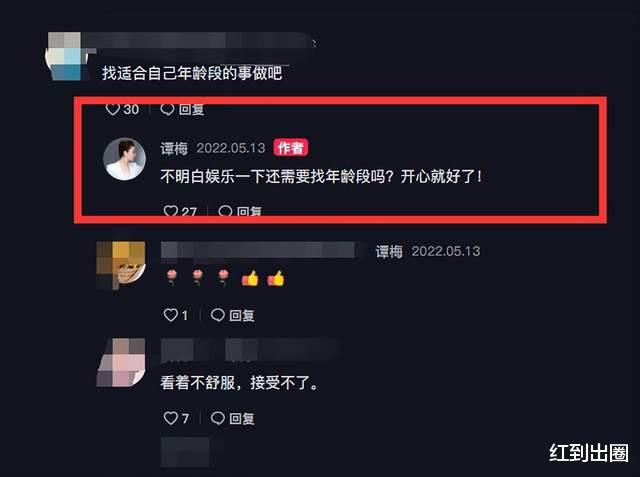
Task: Like the comment with 7 likes
Action: click(171, 418)
